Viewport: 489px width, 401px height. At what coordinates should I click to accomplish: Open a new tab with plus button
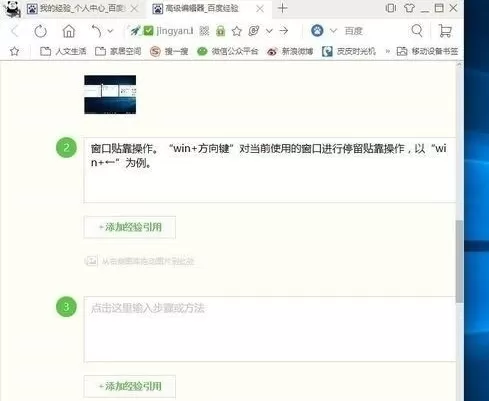[282, 8]
